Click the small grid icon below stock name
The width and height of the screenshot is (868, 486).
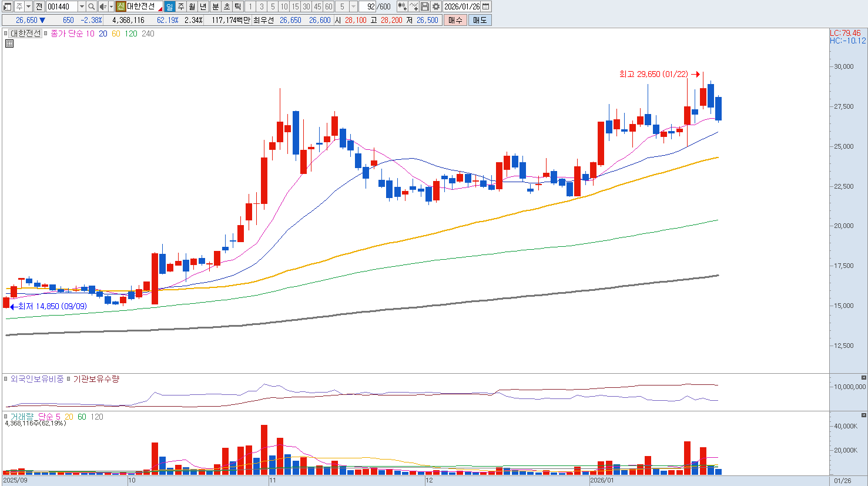pos(9,43)
